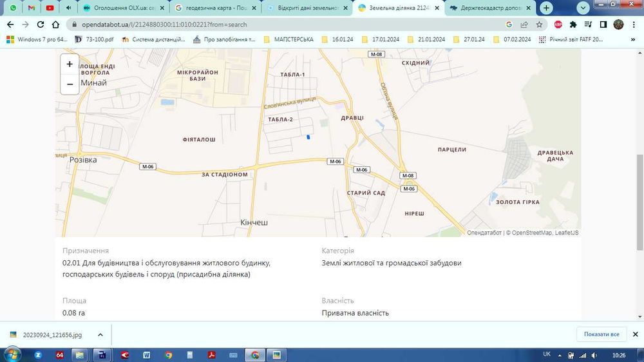
Task: Switch UK keyboard language indicator
Action: [547, 354]
